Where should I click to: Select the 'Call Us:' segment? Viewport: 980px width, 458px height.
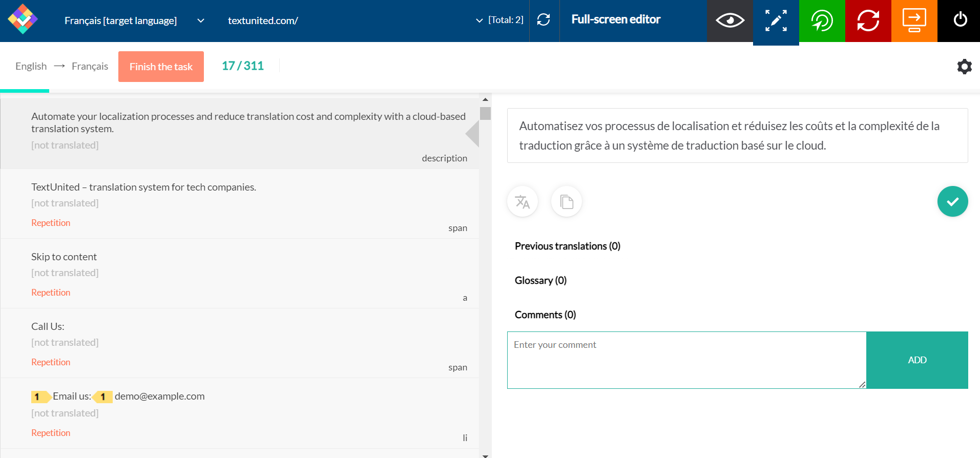(240, 343)
